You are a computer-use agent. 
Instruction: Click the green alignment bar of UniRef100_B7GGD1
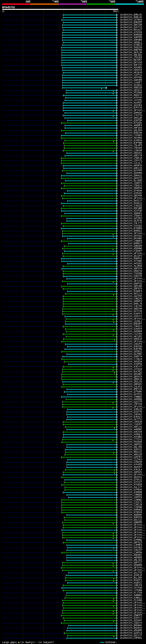point(89,123)
